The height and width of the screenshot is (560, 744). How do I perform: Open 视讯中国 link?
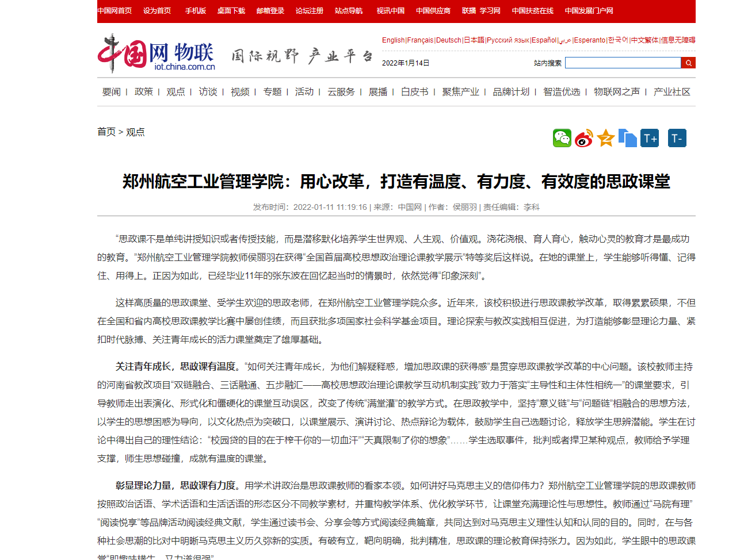pos(391,11)
